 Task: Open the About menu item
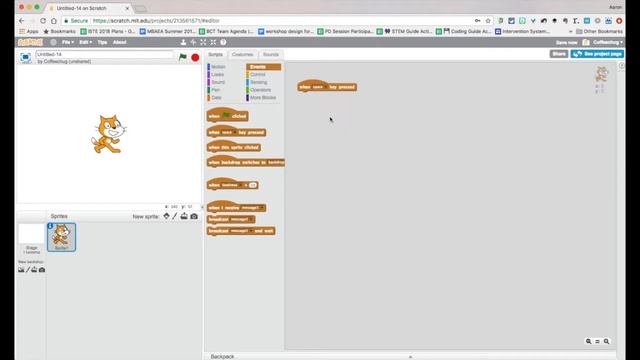coord(119,42)
